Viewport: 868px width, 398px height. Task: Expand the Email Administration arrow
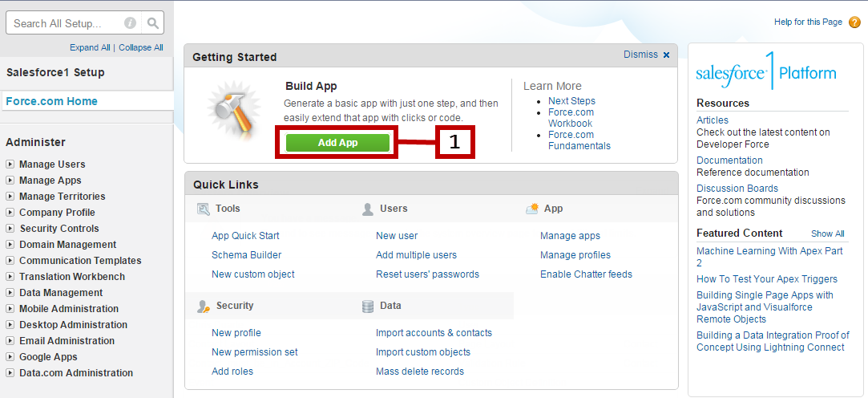tap(10, 341)
